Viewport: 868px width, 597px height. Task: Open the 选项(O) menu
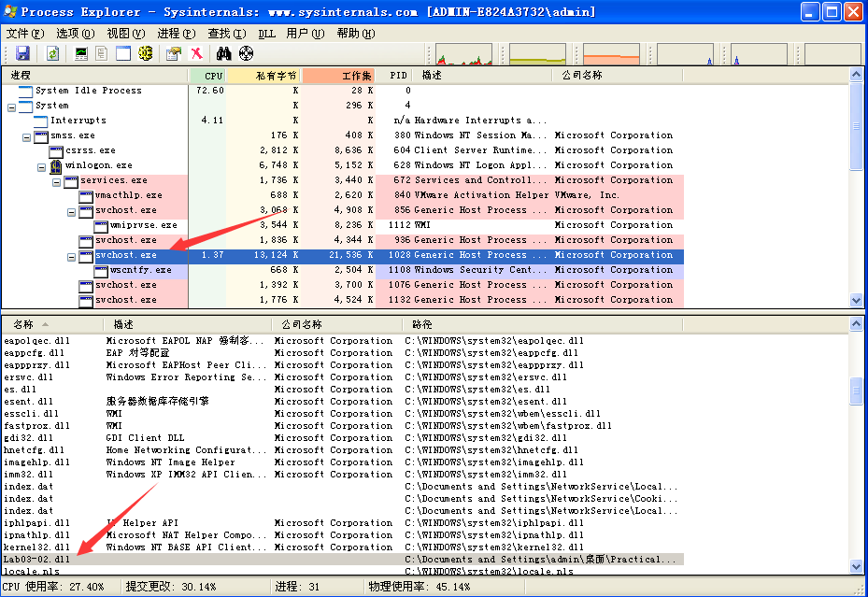(x=76, y=34)
